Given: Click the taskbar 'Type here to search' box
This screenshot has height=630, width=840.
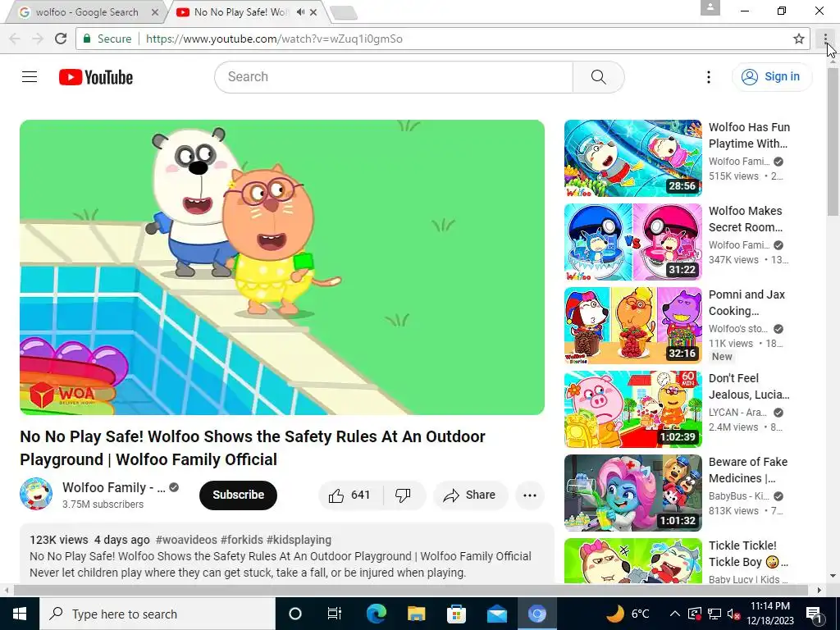Looking at the screenshot, I should pyautogui.click(x=157, y=614).
